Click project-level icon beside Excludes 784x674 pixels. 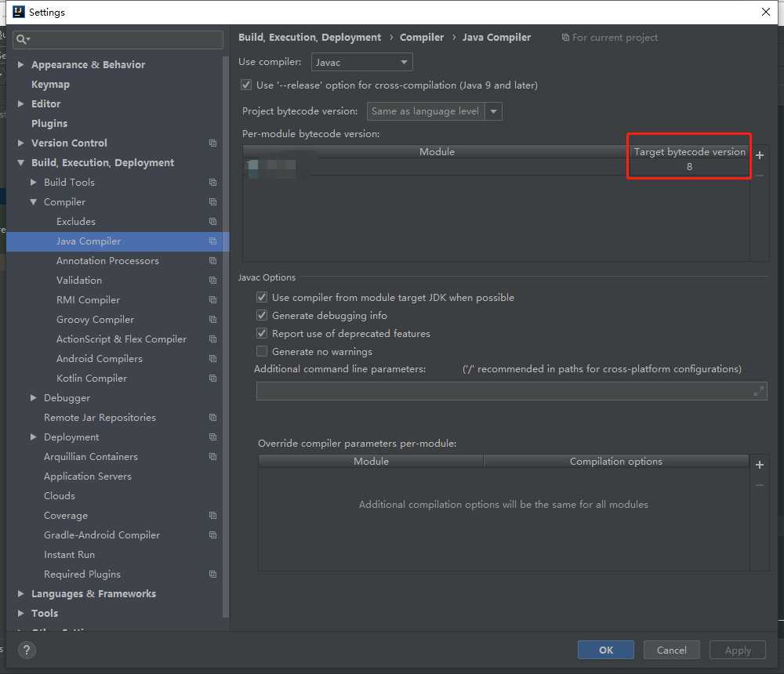pos(212,222)
